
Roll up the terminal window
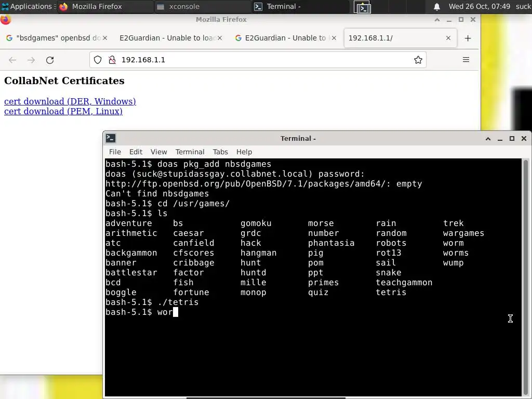click(488, 138)
